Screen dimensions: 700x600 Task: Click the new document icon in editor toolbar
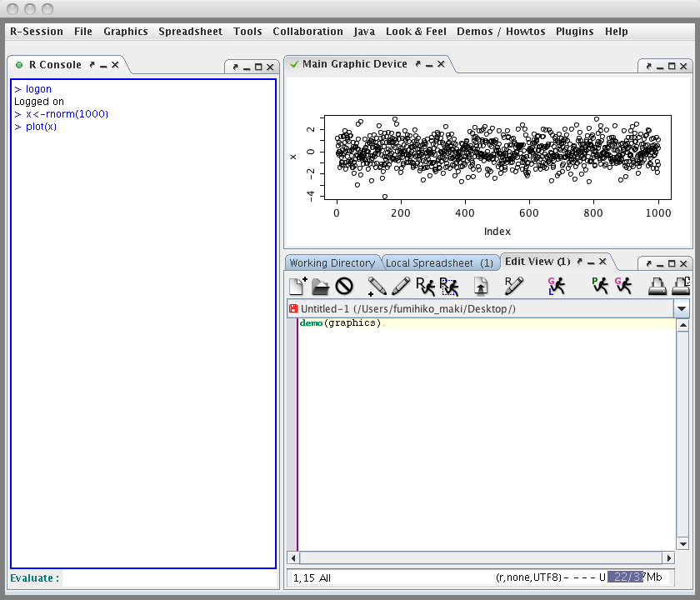tap(297, 287)
